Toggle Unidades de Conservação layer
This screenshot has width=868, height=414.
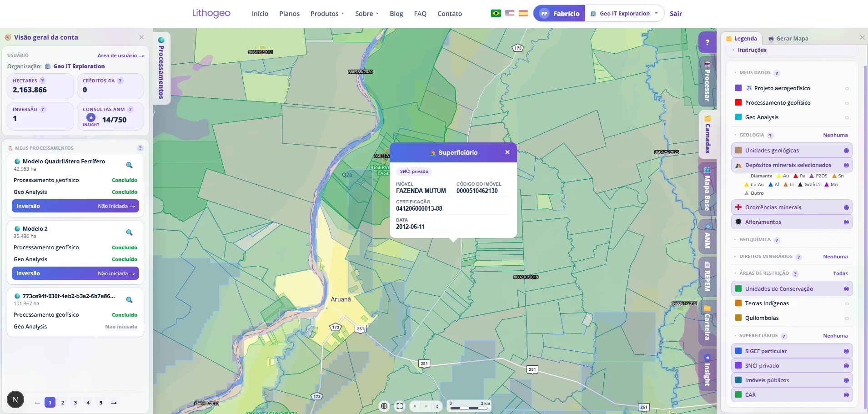846,289
